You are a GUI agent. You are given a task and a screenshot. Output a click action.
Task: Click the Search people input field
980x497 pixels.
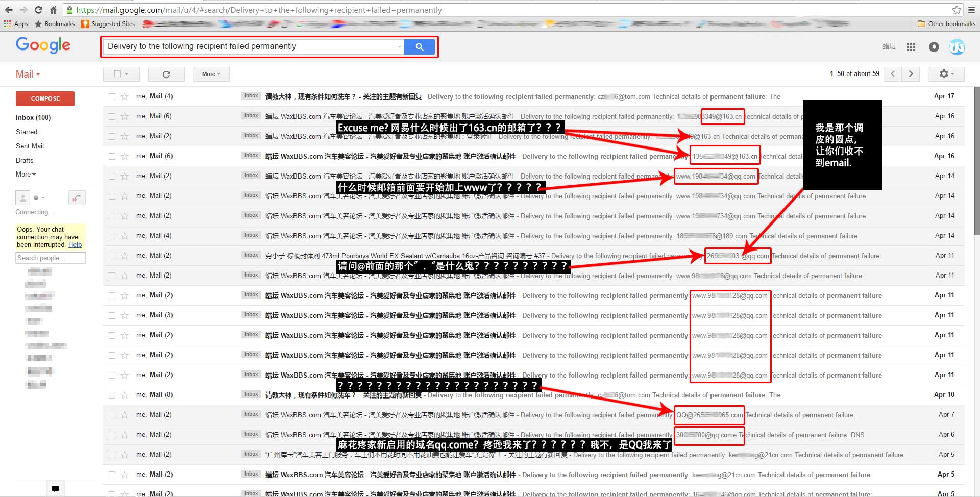click(50, 258)
